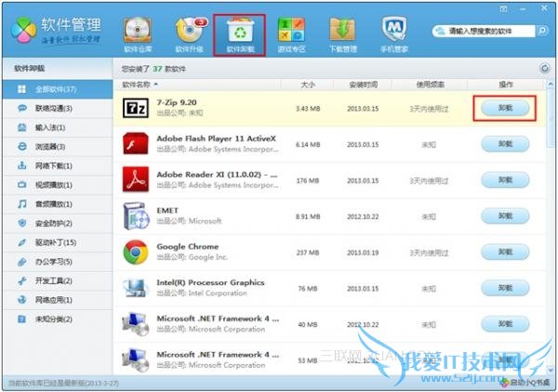Click 2013.03.19 install date cell
This screenshot has height=392, width=558.
[x=363, y=253]
